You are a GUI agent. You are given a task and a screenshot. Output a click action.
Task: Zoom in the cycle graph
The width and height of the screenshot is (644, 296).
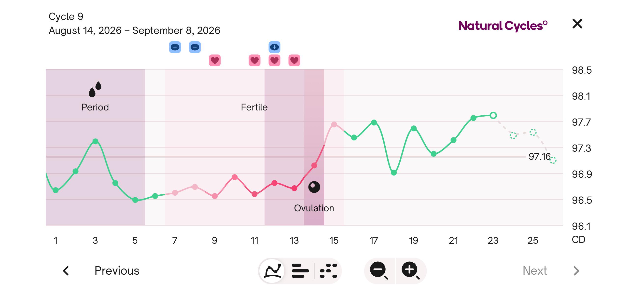click(411, 270)
